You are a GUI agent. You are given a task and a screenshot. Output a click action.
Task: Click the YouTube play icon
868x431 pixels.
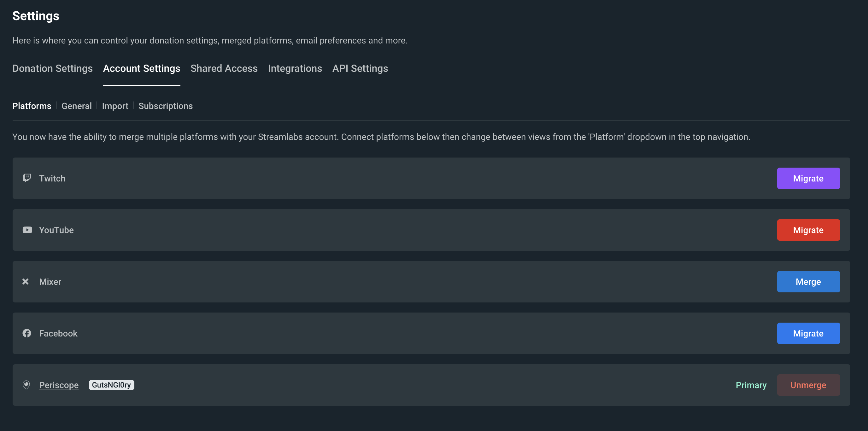tap(27, 230)
